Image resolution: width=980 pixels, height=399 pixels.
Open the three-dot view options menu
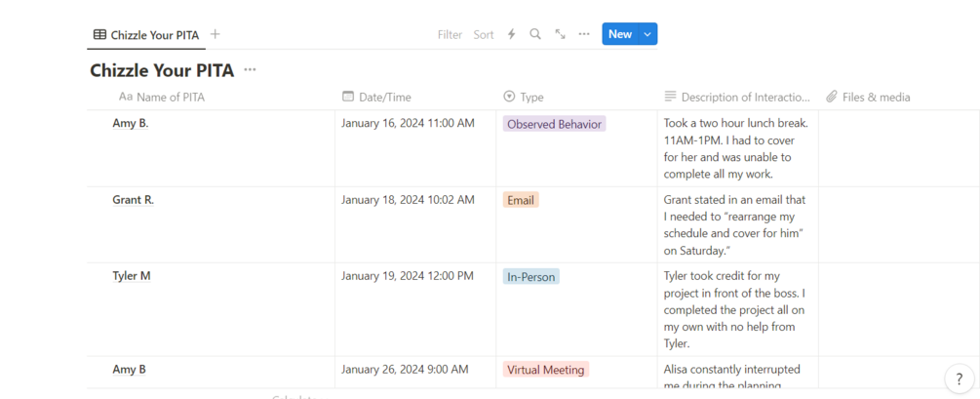(x=584, y=34)
